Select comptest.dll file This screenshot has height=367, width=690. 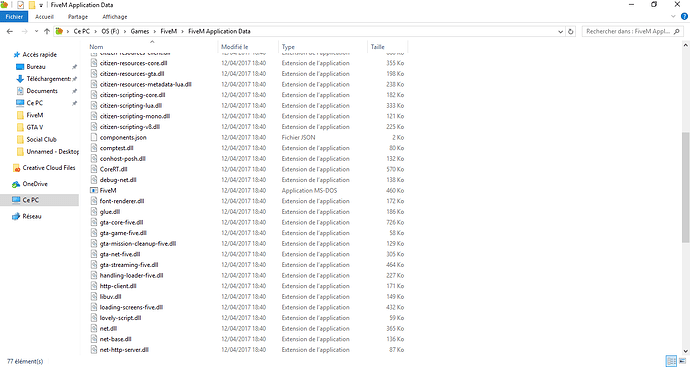pyautogui.click(x=116, y=148)
